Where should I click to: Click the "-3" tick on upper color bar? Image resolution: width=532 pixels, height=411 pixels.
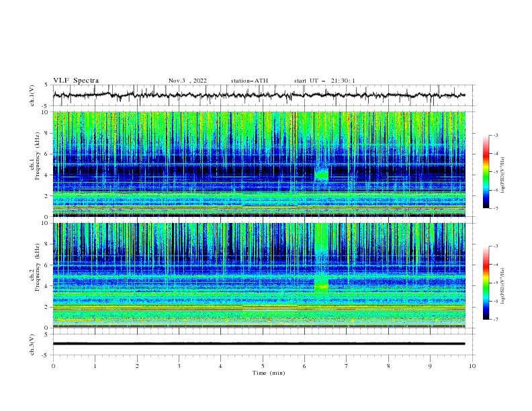point(495,135)
